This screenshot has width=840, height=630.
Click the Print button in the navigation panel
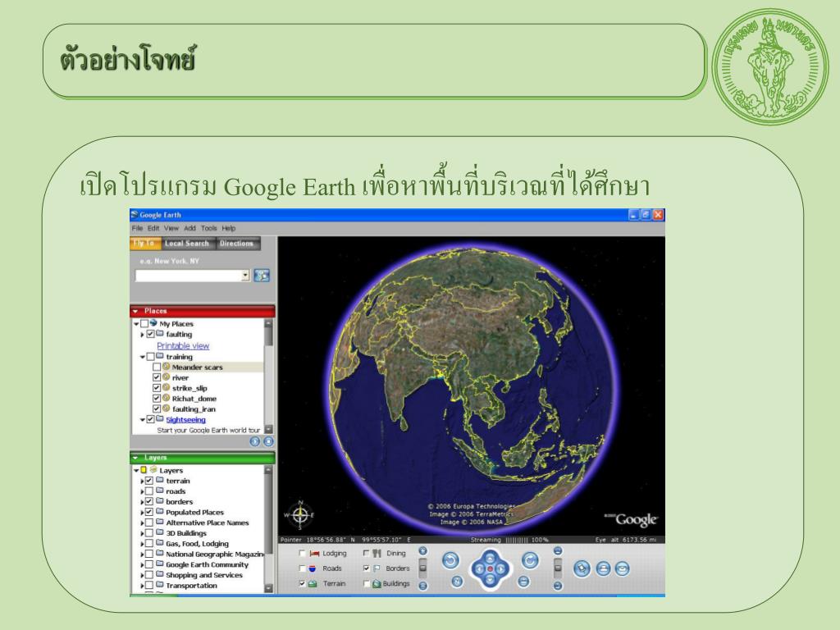[x=603, y=568]
